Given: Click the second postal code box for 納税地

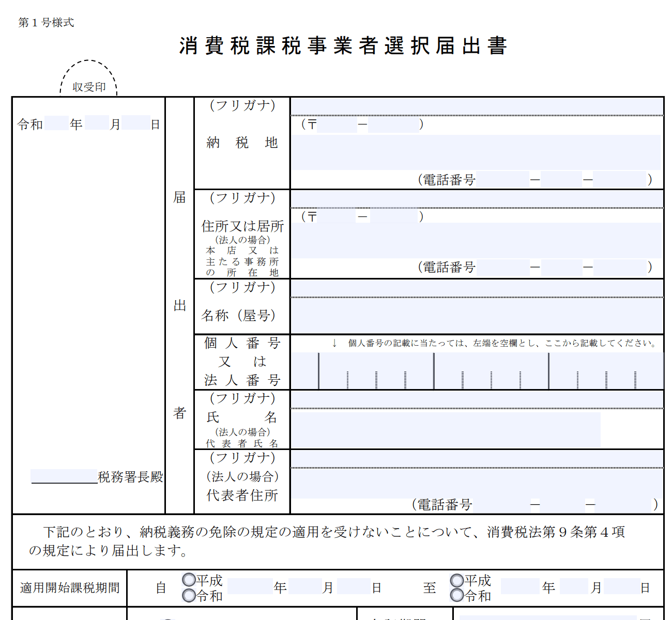Looking at the screenshot, I should (393, 125).
